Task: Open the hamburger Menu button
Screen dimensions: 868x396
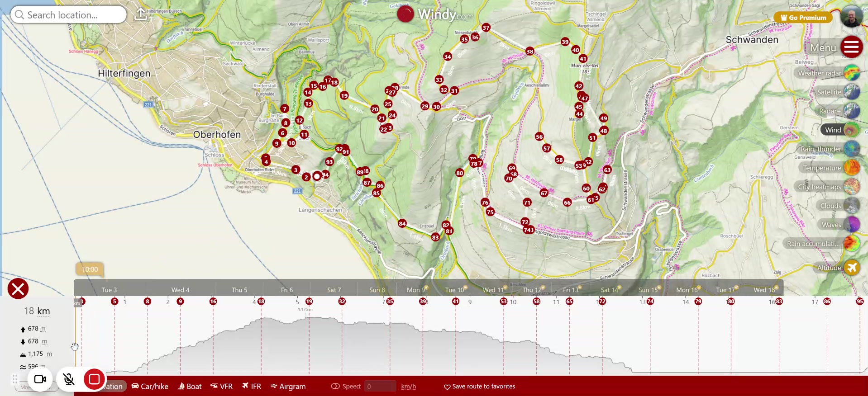Action: point(851,47)
